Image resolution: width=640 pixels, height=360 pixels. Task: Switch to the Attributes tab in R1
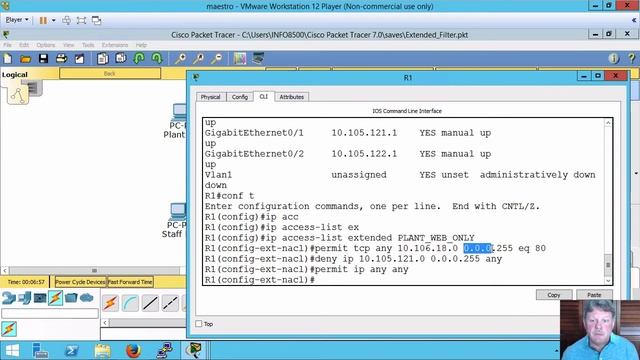coord(292,97)
